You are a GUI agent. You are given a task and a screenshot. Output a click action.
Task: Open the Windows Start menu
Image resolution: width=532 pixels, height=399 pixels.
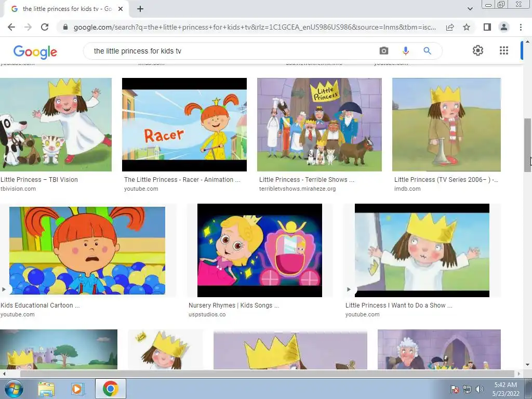coord(14,389)
